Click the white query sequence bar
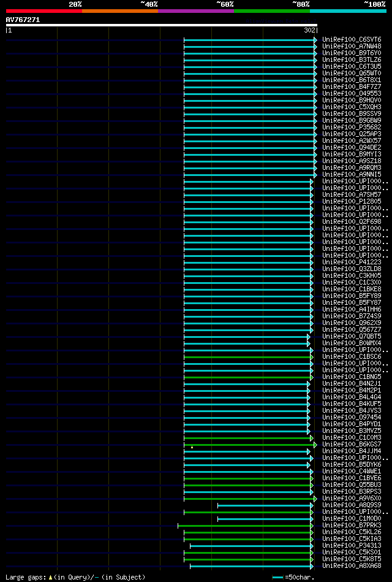The width and height of the screenshot is (392, 582). [x=161, y=25]
